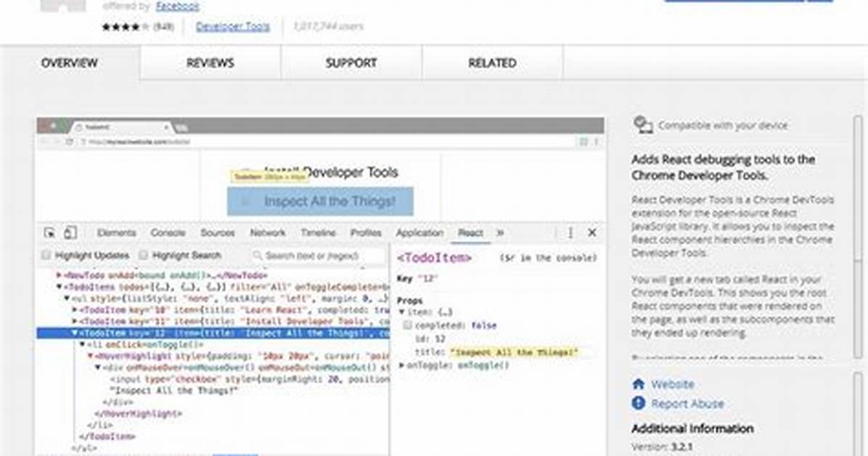Click the search magnifier icon
This screenshot has height=456, width=868.
[x=257, y=256]
